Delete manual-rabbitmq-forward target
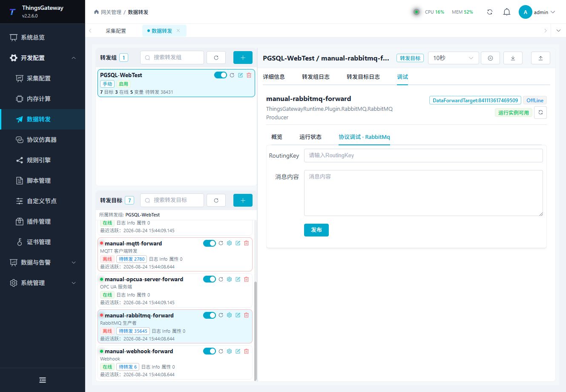The image size is (566, 392). point(246,315)
